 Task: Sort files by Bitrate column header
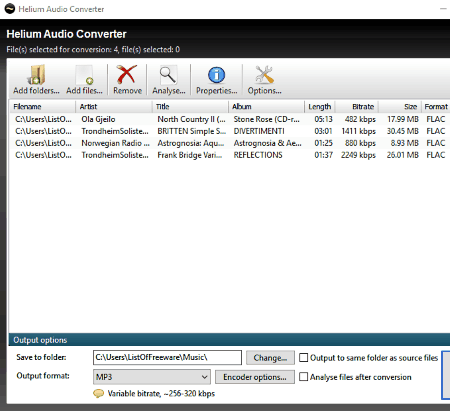pyautogui.click(x=357, y=107)
